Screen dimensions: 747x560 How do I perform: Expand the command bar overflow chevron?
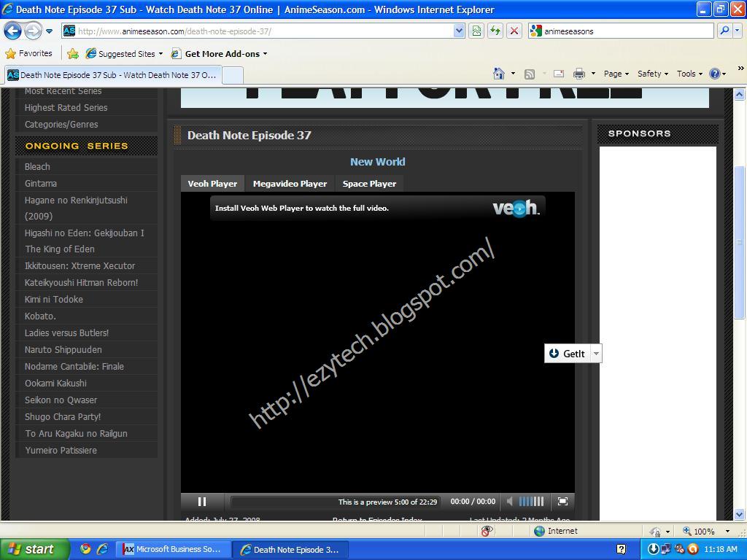coord(741,69)
